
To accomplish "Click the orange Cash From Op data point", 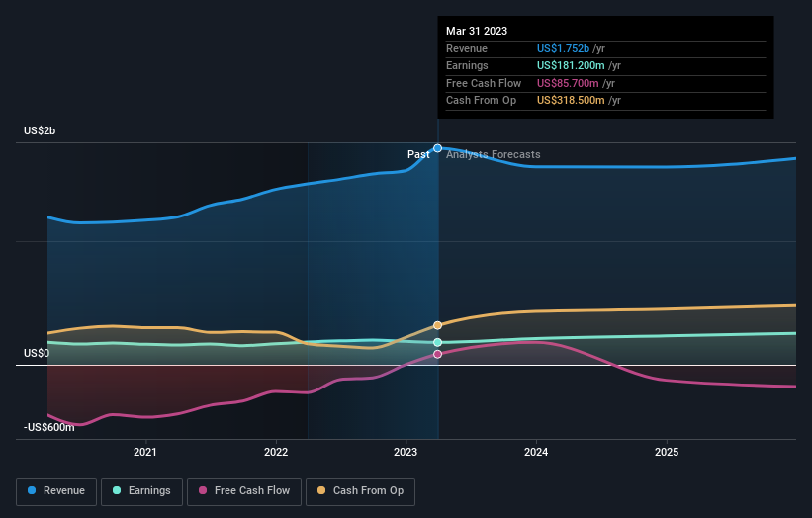I will click(x=437, y=325).
